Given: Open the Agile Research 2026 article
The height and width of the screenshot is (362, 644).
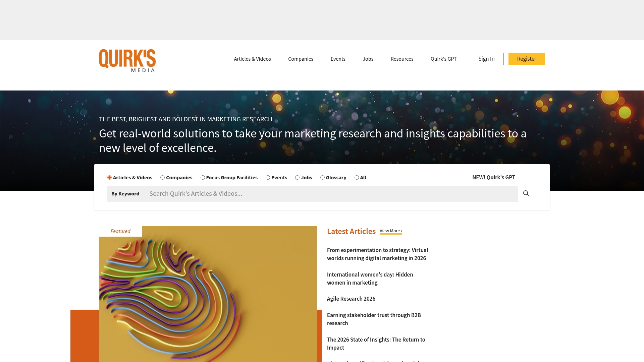Looking at the screenshot, I should [351, 298].
